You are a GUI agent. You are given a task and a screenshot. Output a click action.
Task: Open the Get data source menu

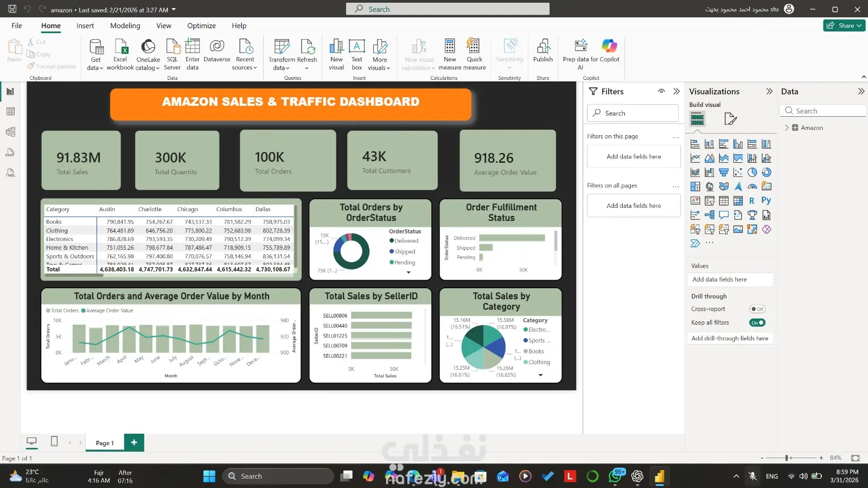coord(95,54)
